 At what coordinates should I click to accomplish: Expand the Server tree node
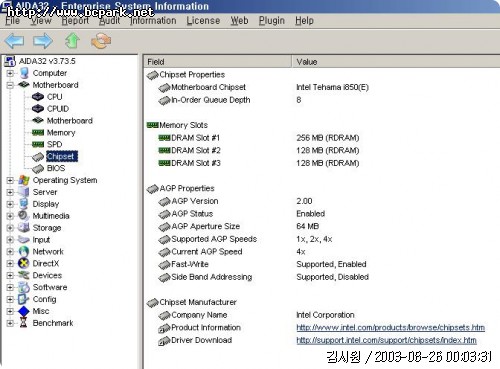coord(10,192)
